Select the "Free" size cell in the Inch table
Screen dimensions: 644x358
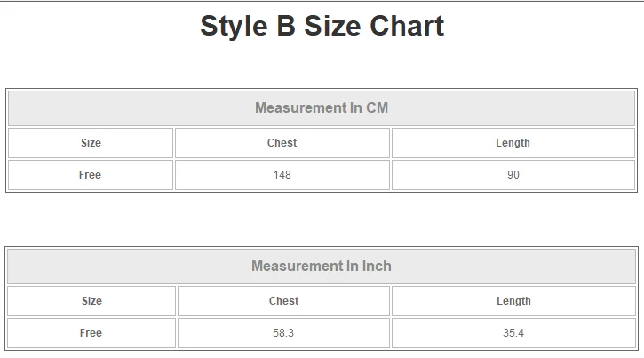(x=91, y=333)
